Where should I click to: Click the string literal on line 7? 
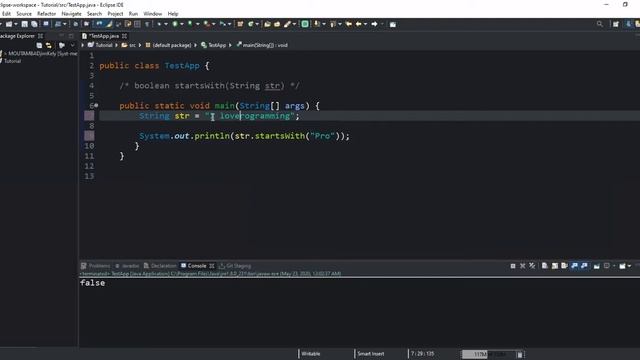point(250,116)
